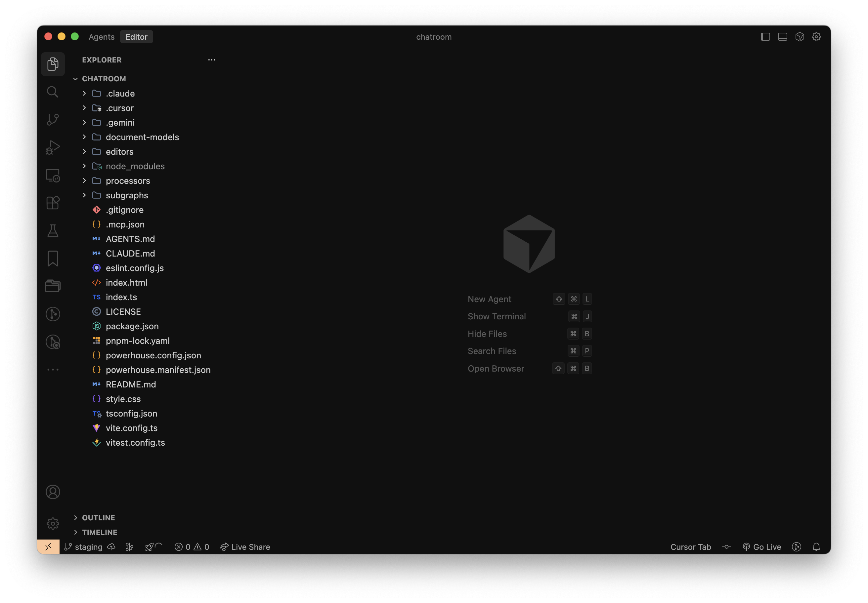Switch to the Agents tab
This screenshot has height=603, width=868.
pyautogui.click(x=101, y=37)
